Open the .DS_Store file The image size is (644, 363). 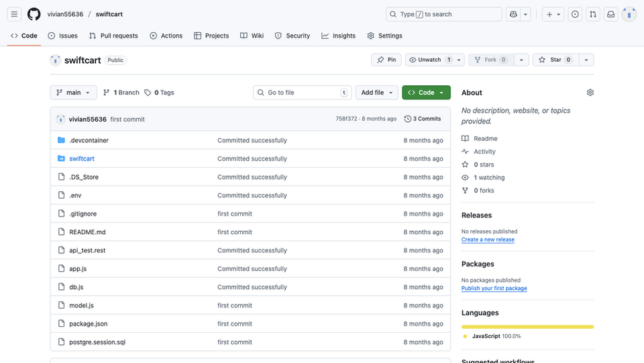pos(84,177)
